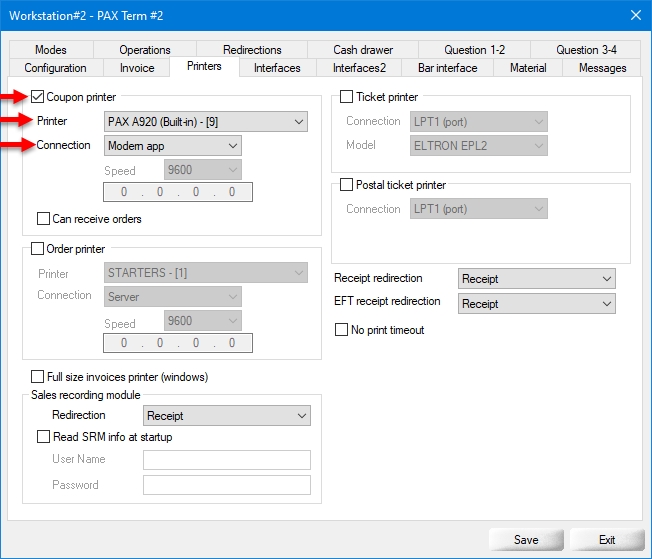Check Full size invoices printer option
Viewport: 652px width, 559px height.
point(38,377)
